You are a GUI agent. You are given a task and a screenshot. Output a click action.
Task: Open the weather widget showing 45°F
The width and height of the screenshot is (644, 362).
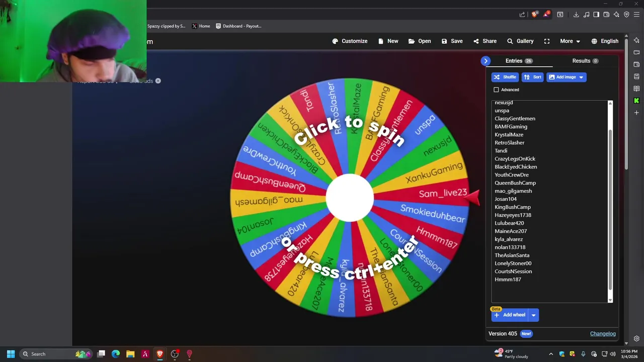pos(512,354)
